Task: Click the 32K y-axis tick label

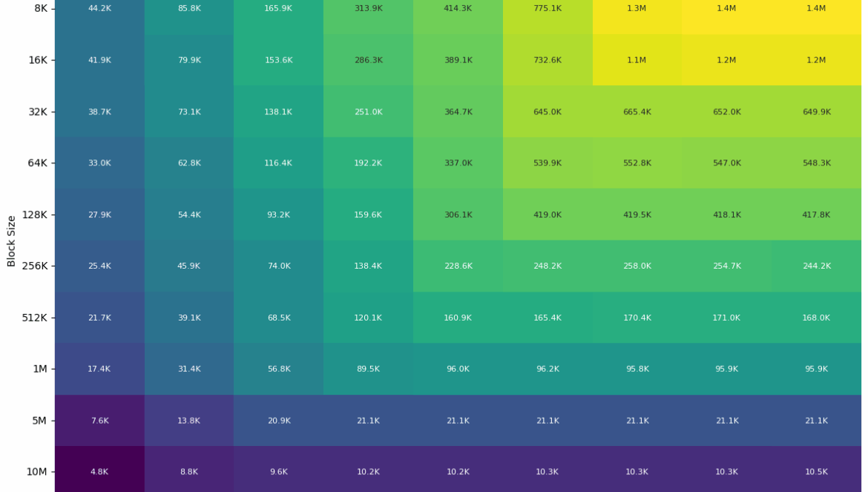Action: (x=37, y=112)
